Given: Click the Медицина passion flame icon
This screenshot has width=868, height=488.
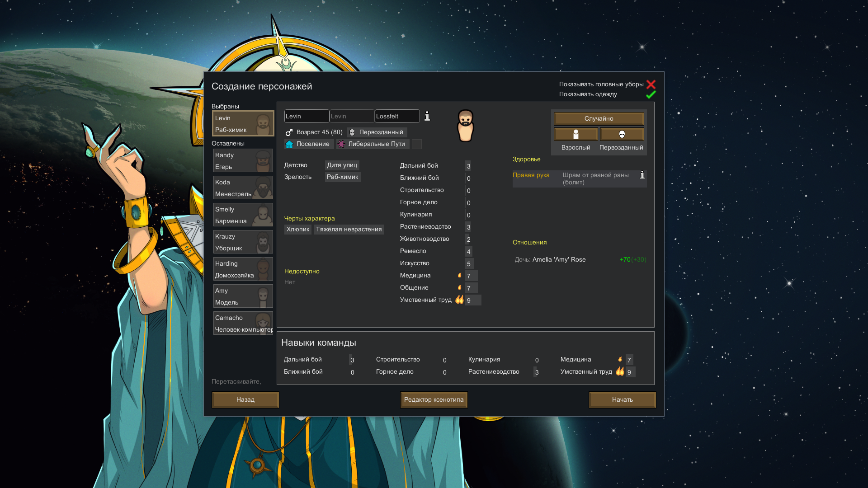Looking at the screenshot, I should tap(460, 275).
